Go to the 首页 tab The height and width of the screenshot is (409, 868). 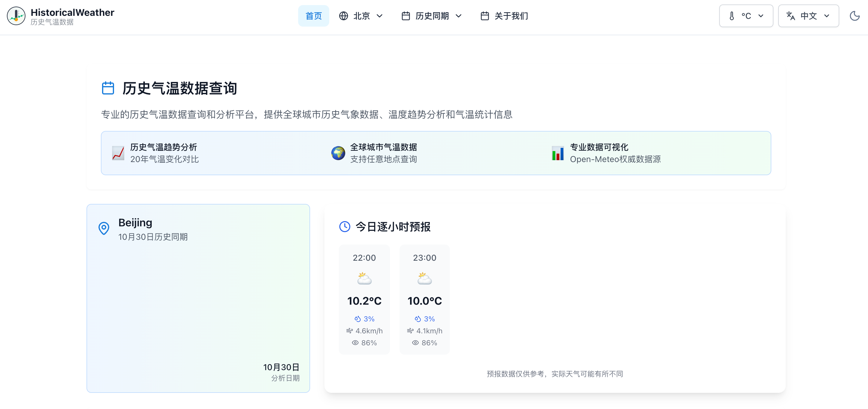(313, 16)
